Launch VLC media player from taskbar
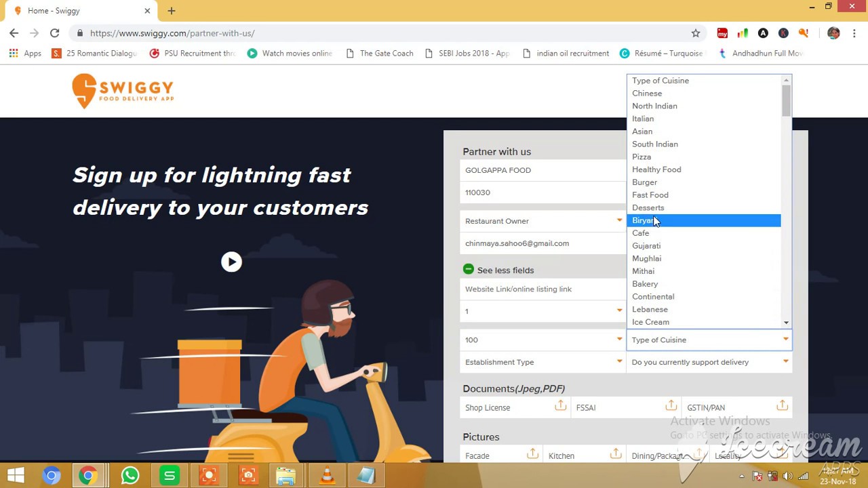Viewport: 868px width, 488px height. [327, 476]
